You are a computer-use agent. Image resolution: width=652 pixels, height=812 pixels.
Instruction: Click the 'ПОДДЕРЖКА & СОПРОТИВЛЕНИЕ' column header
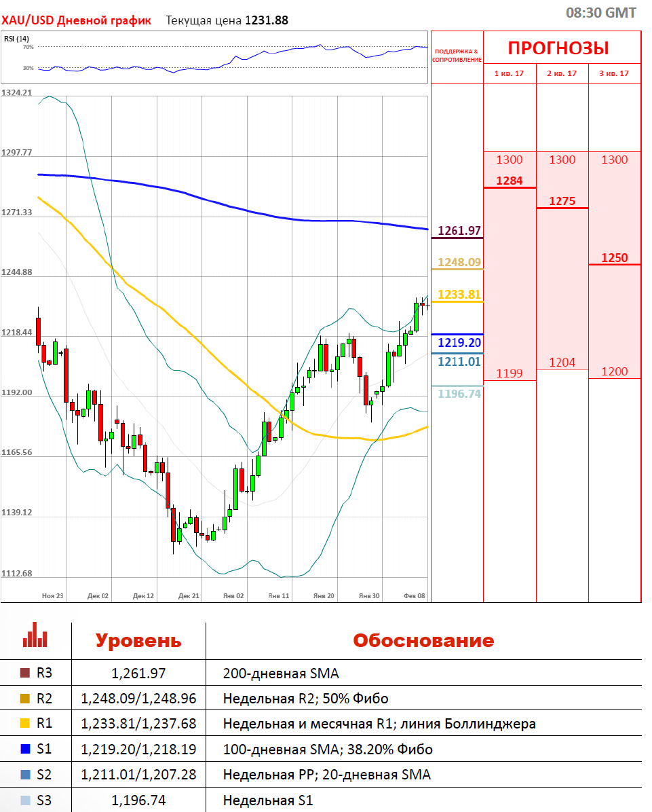tap(457, 56)
